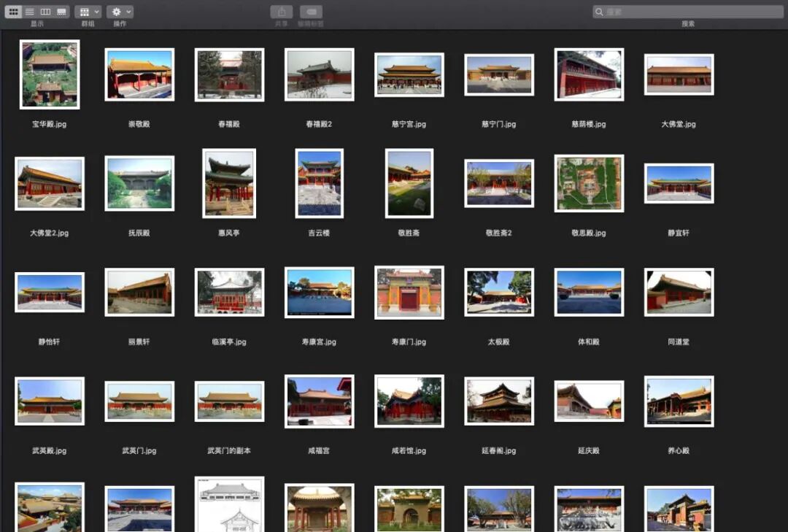Click the 搜索 search field
This screenshot has height=532, width=788.
coord(688,12)
